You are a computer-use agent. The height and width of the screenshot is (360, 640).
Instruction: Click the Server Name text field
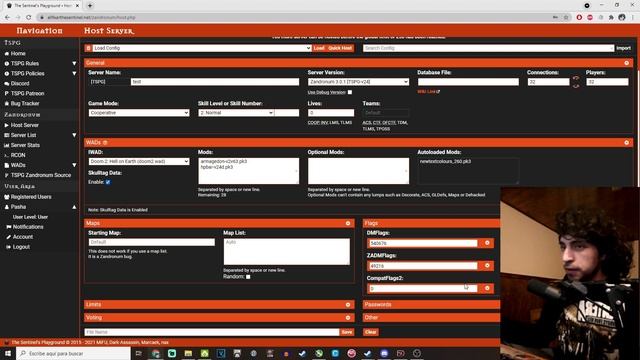click(x=215, y=82)
